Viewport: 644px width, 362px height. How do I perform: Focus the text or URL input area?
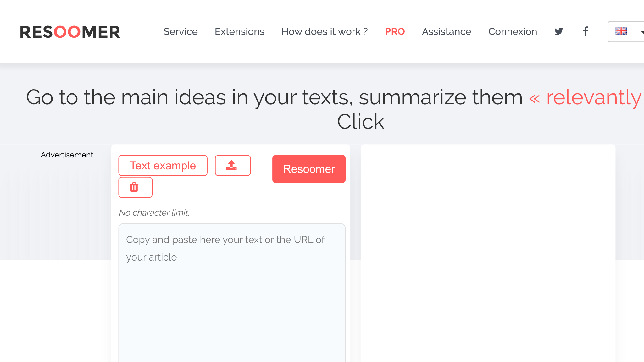pos(232,292)
